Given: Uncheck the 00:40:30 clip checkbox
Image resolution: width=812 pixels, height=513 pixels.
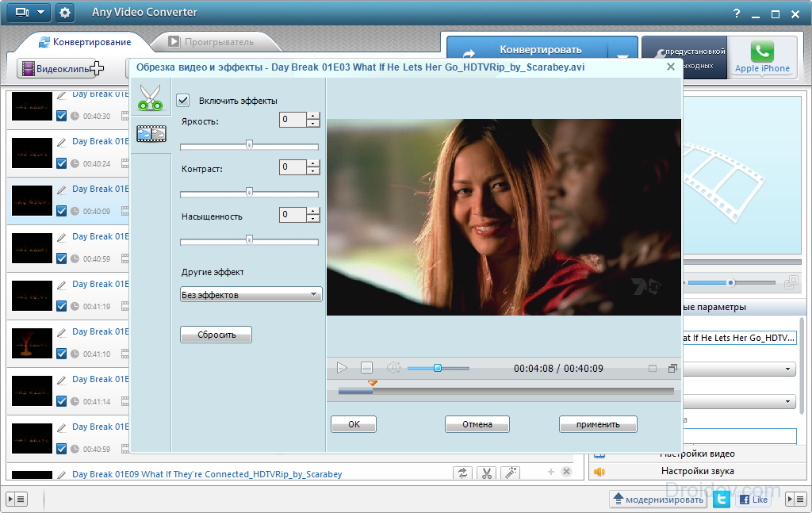Looking at the screenshot, I should click(x=61, y=116).
